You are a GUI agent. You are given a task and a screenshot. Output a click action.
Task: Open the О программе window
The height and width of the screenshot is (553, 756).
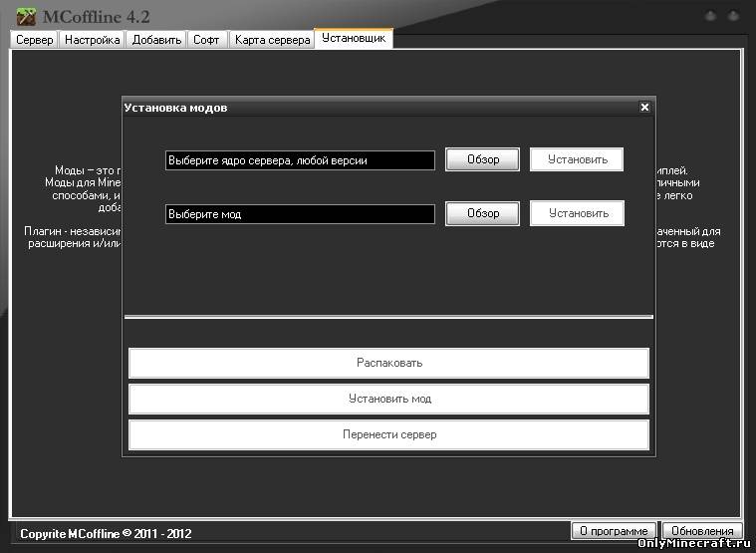[x=614, y=532]
